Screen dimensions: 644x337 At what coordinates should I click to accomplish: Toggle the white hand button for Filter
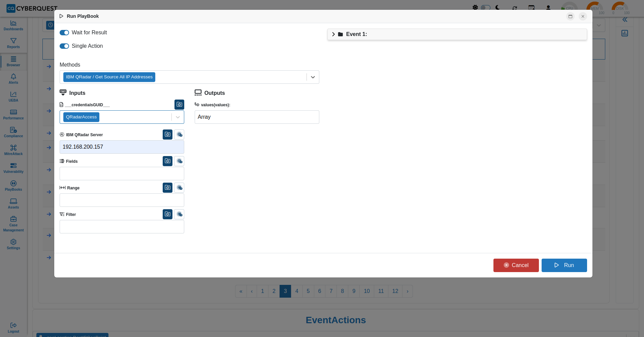tap(179, 214)
